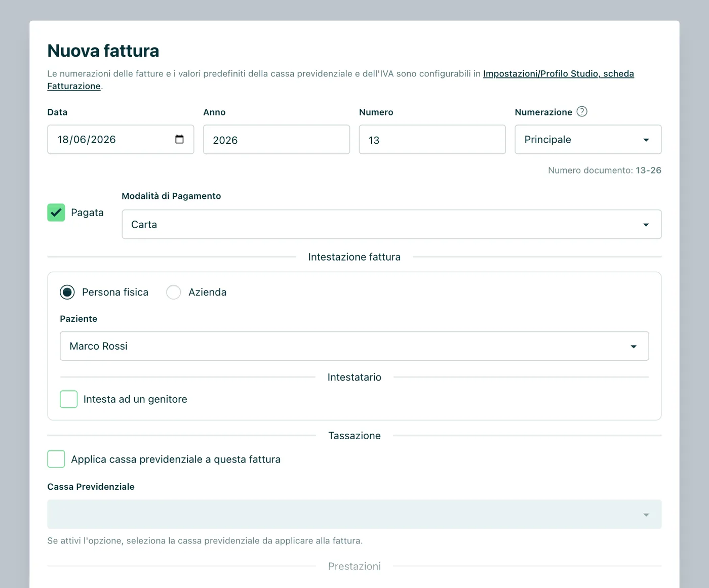The width and height of the screenshot is (709, 588).
Task: Click the Cassa Previdenziale field label
Action: (x=91, y=487)
